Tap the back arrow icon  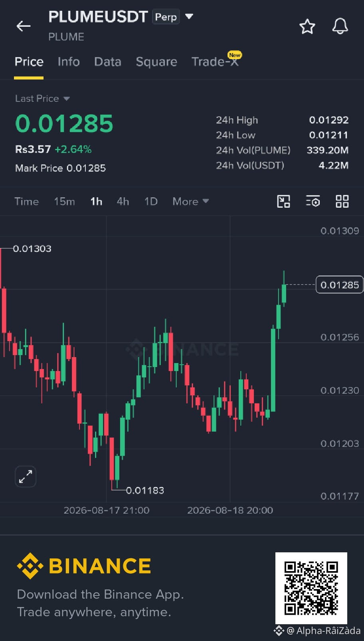coord(23,26)
